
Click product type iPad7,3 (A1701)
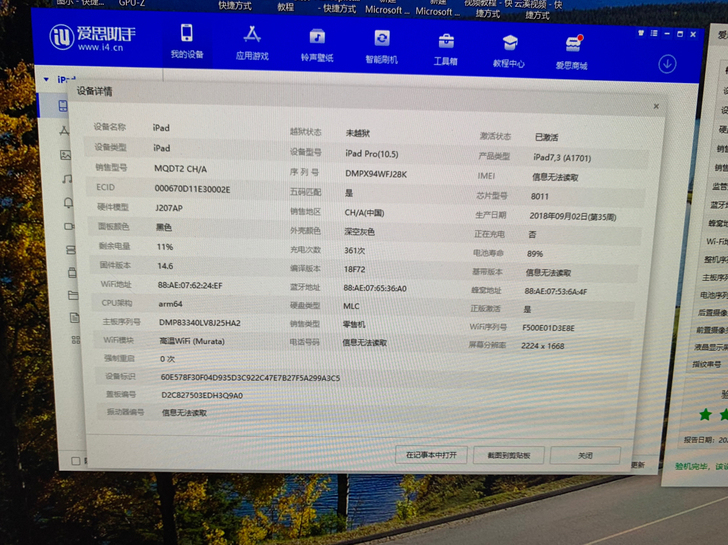(x=562, y=158)
